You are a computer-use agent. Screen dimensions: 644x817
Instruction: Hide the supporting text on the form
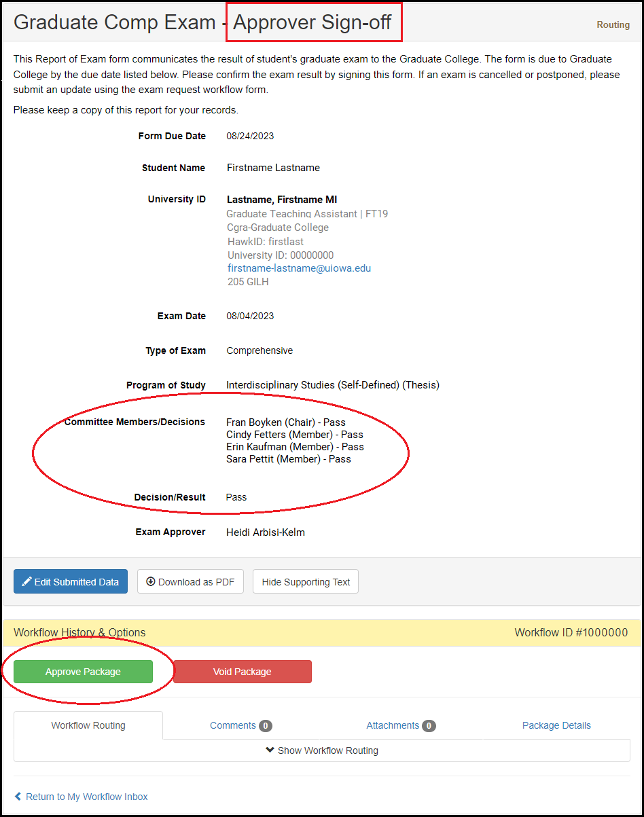[x=305, y=581]
